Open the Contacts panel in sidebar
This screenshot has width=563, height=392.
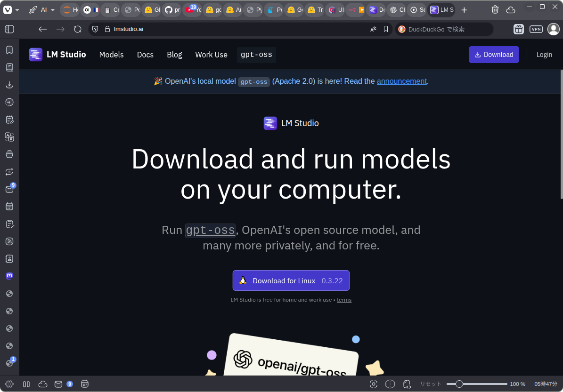tap(10, 259)
